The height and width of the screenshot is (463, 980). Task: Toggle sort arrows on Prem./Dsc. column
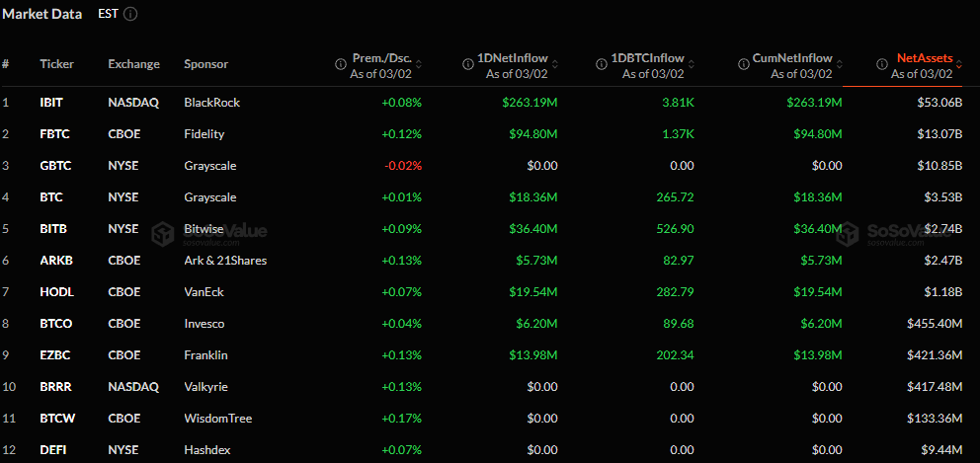pos(418,65)
